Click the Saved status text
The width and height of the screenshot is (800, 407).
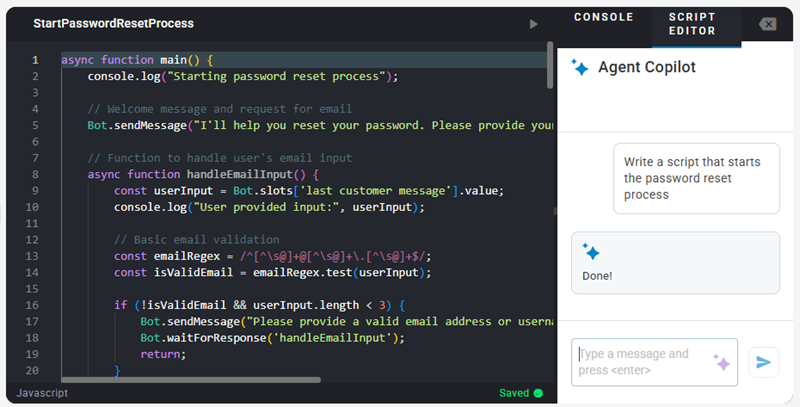(514, 393)
